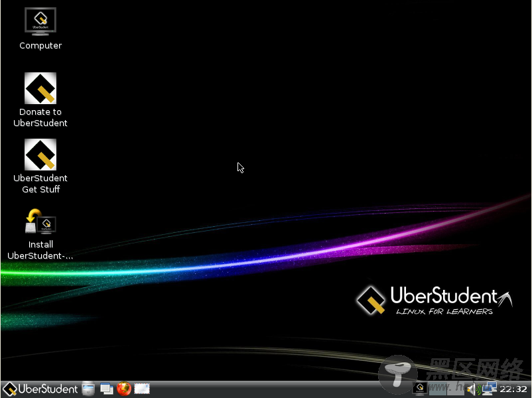Click the UberStudent monitor tray icon
The height and width of the screenshot is (398, 532).
(420, 389)
